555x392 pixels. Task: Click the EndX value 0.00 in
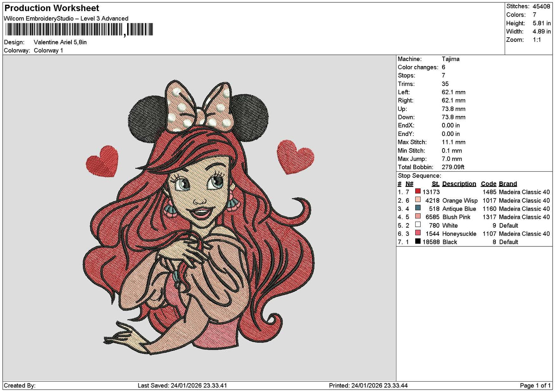click(451, 126)
